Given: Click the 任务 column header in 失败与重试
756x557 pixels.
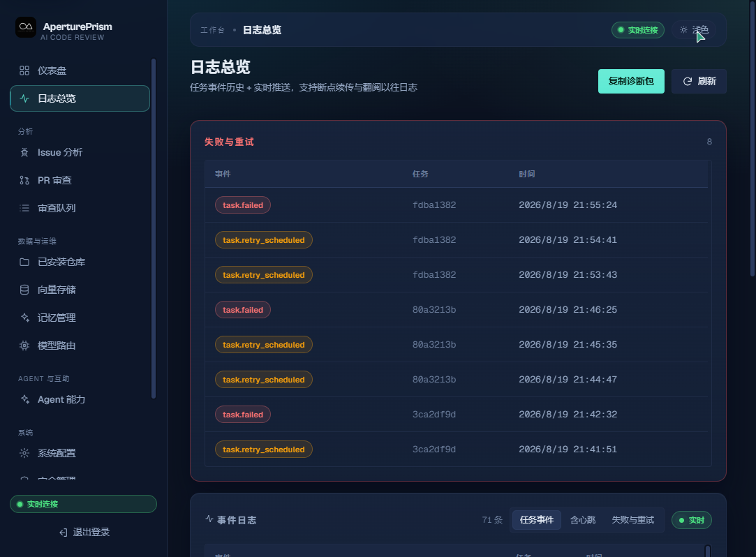Looking at the screenshot, I should pos(420,174).
